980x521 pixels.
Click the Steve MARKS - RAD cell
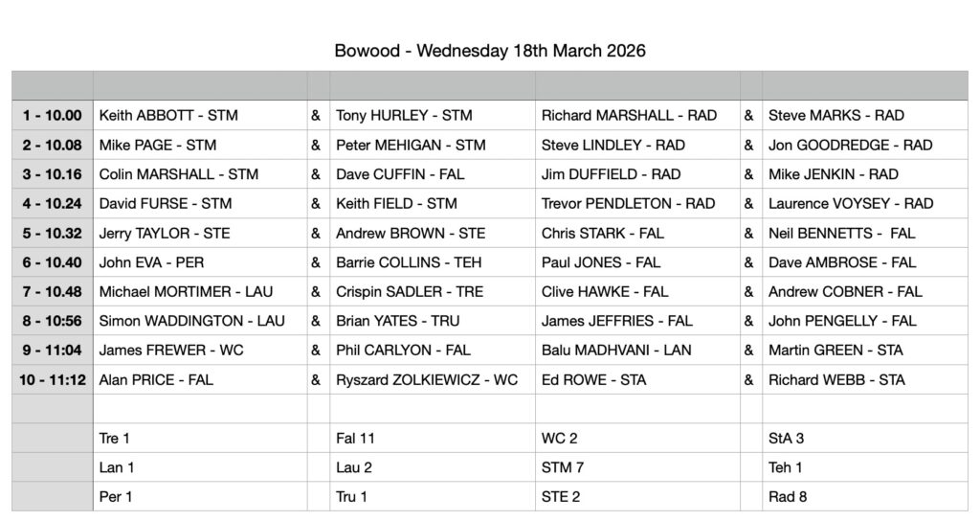pyautogui.click(x=835, y=115)
